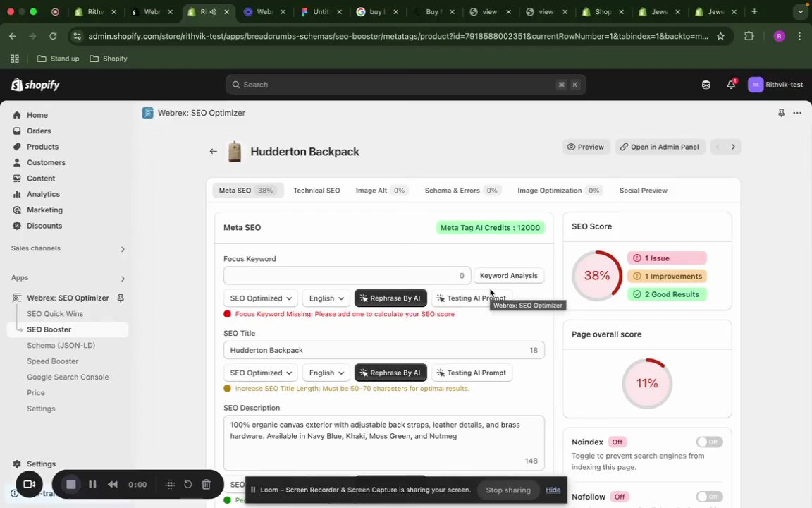Pin the Webrex app in sidebar
The height and width of the screenshot is (508, 812).
tap(121, 298)
